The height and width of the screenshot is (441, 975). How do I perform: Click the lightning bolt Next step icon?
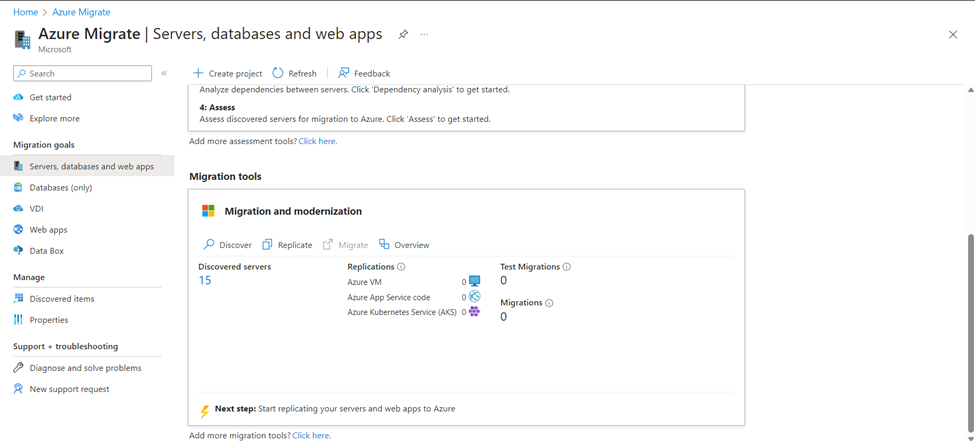[205, 411]
